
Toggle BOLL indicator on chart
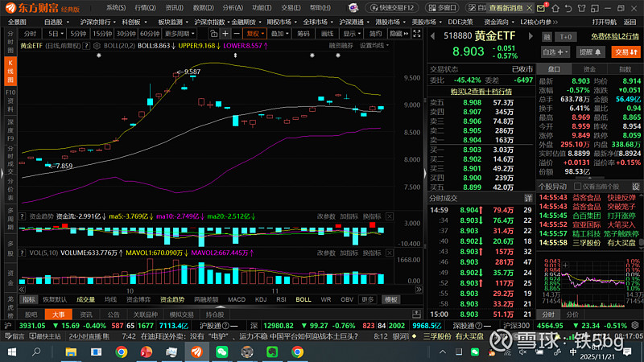303,299
